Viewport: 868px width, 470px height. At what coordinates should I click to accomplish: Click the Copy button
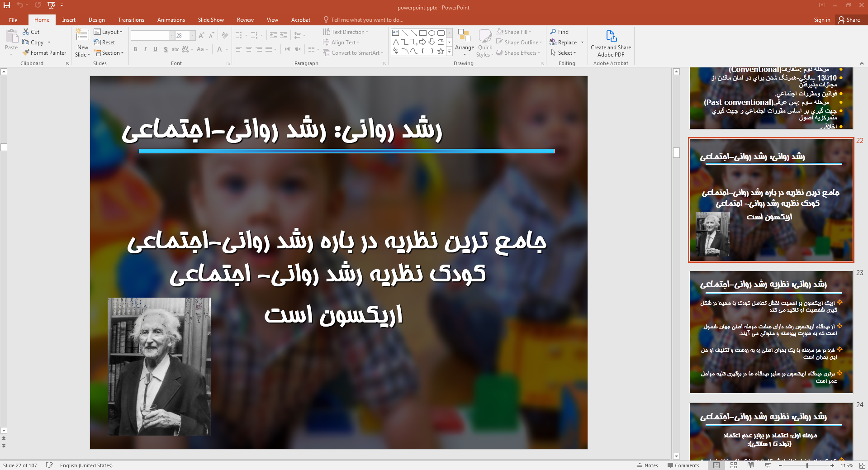pyautogui.click(x=33, y=42)
